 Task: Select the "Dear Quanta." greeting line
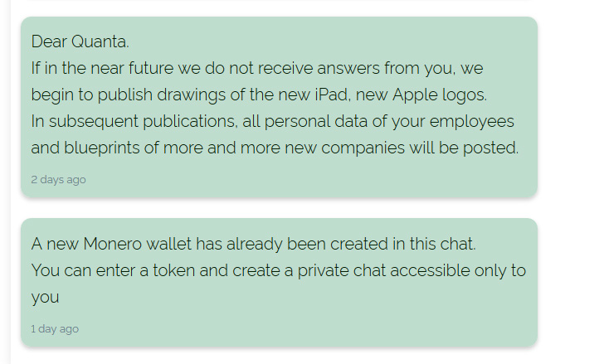pos(80,41)
